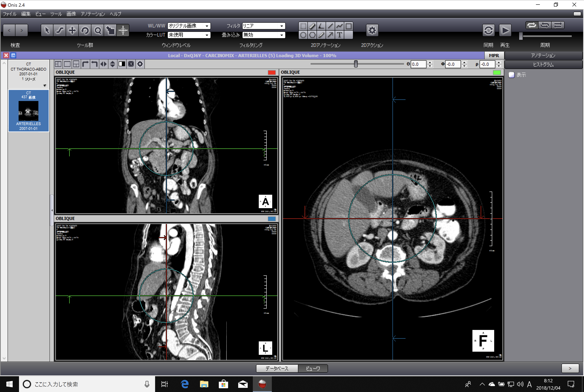Pick the text annotation tool

click(x=339, y=35)
